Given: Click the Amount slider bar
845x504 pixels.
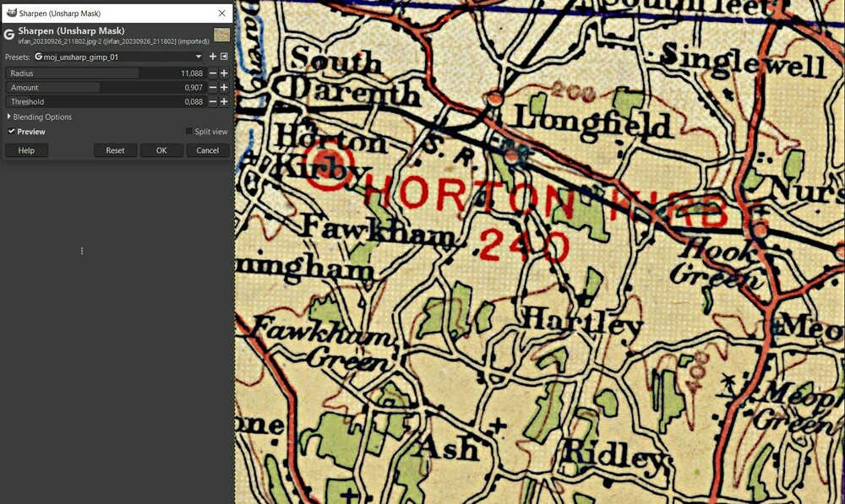Looking at the screenshot, I should point(106,87).
